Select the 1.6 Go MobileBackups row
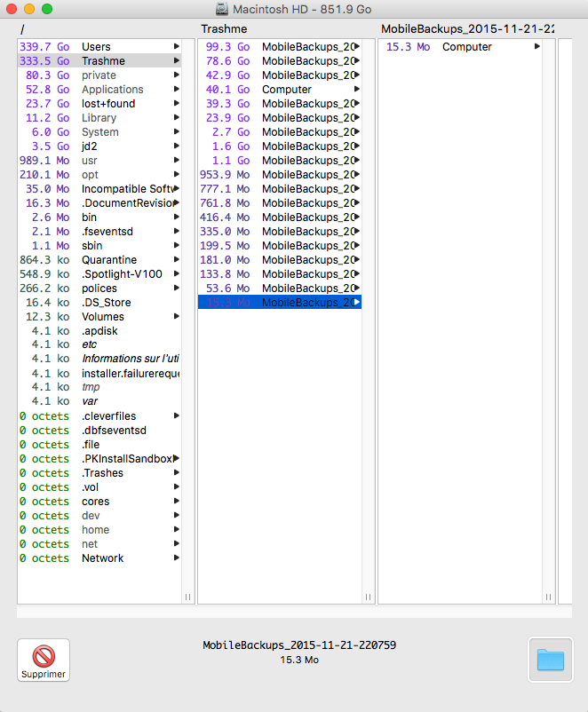The image size is (588, 712). click(280, 146)
